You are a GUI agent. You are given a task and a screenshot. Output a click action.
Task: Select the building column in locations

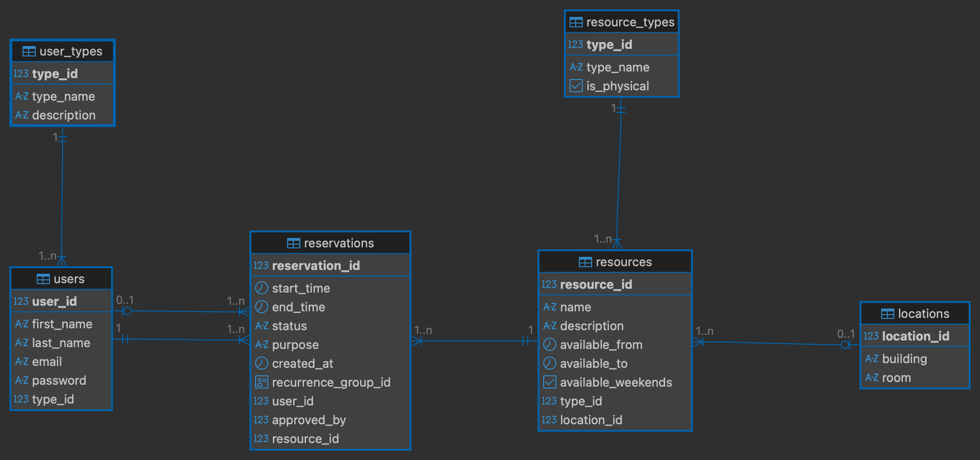904,359
